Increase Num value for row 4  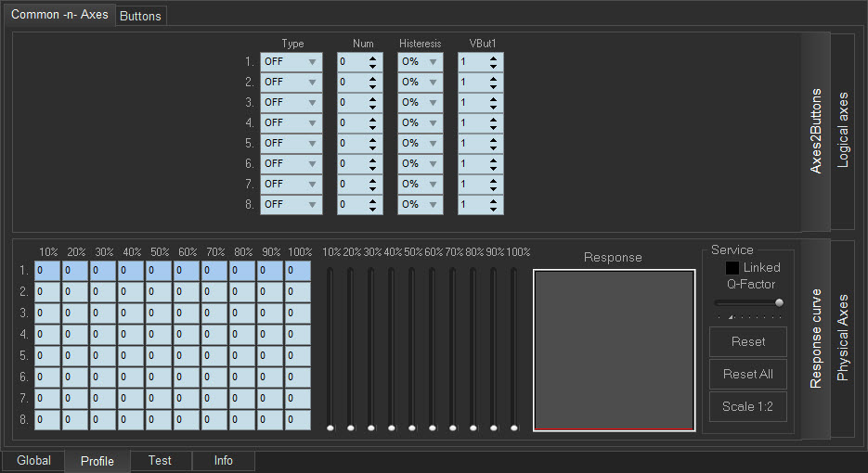pyautogui.click(x=372, y=119)
